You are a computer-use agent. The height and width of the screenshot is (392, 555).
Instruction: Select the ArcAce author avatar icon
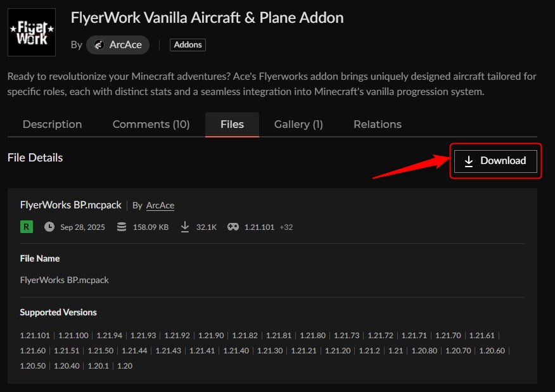coord(100,44)
